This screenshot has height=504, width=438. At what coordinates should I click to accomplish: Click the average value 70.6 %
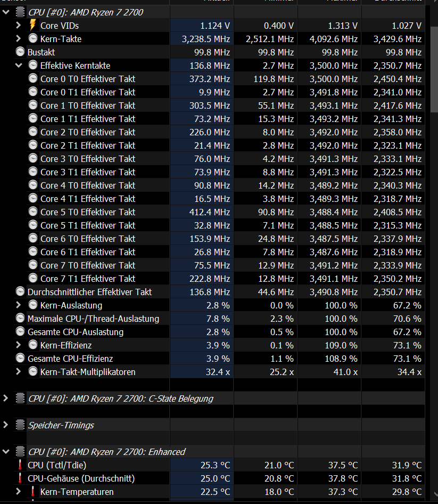coord(408,319)
